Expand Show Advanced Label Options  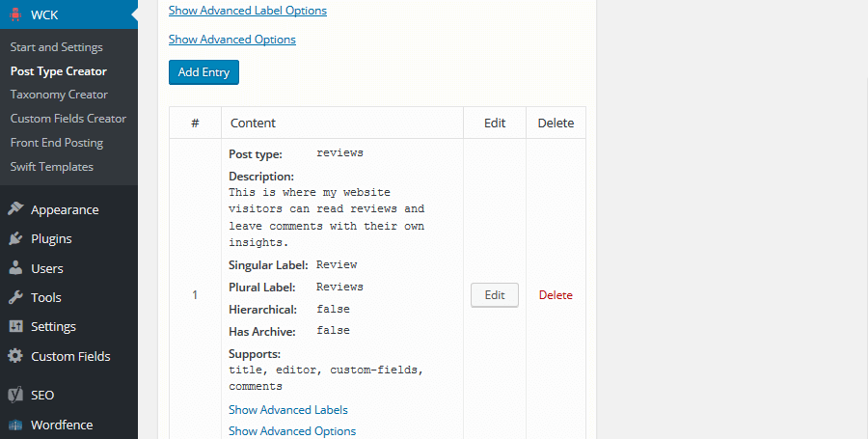[x=248, y=11]
